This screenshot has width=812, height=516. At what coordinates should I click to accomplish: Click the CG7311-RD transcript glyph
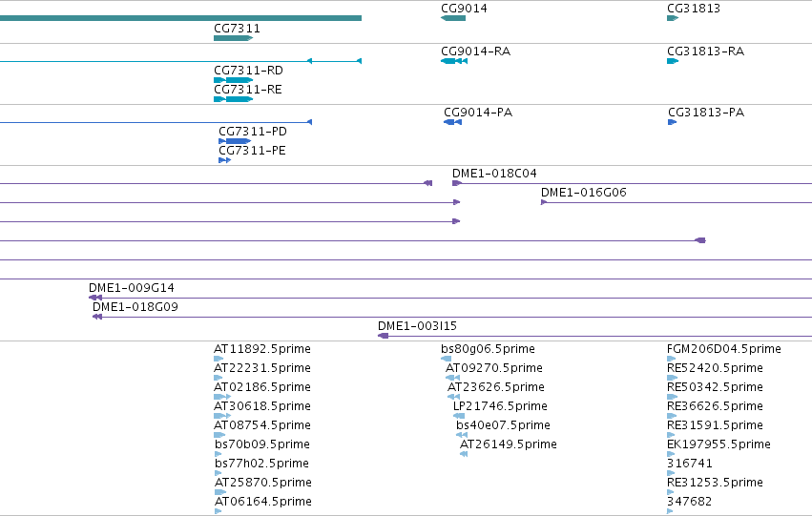[233, 80]
